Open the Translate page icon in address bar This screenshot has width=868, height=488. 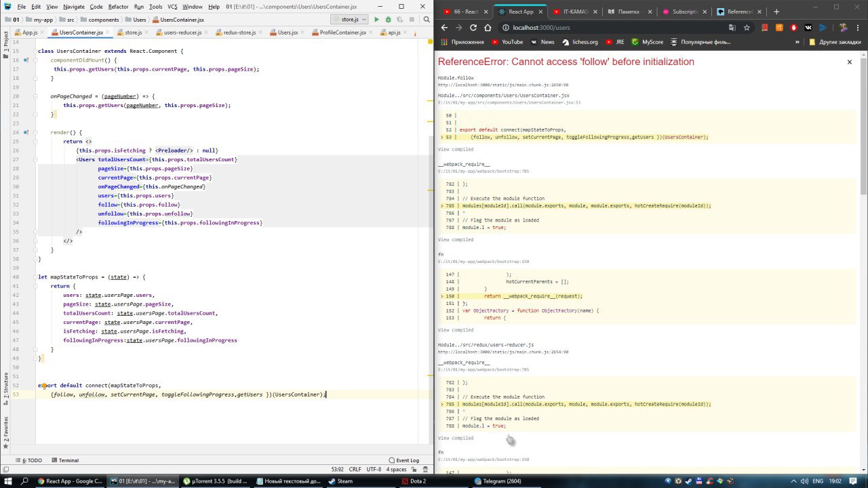732,28
